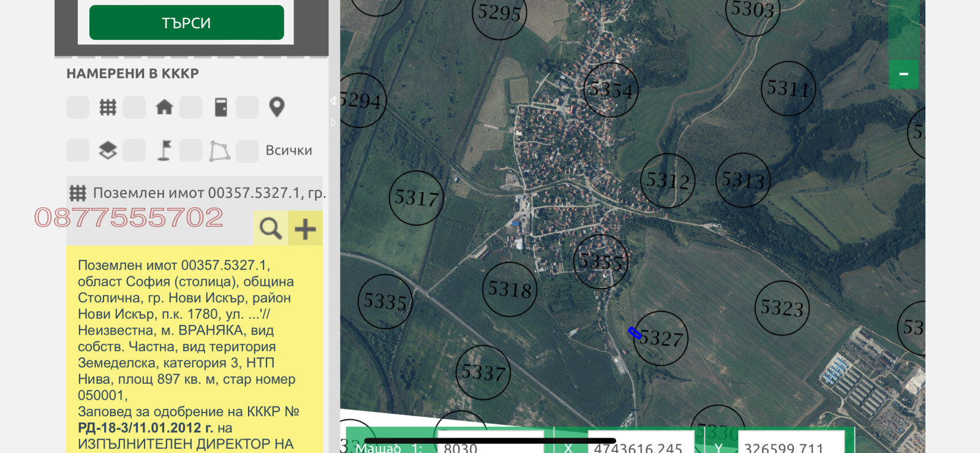Click the location pin address icon
Image resolution: width=980 pixels, height=453 pixels.
277,107
